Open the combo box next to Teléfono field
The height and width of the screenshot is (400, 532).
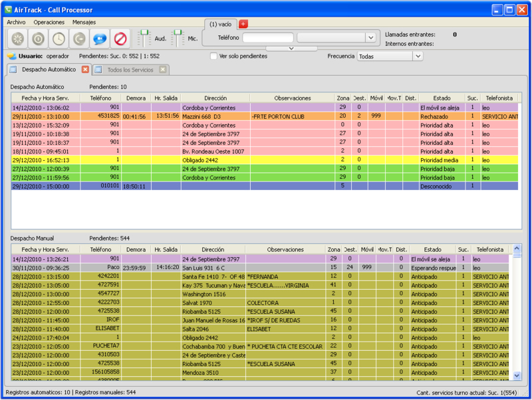pos(336,38)
